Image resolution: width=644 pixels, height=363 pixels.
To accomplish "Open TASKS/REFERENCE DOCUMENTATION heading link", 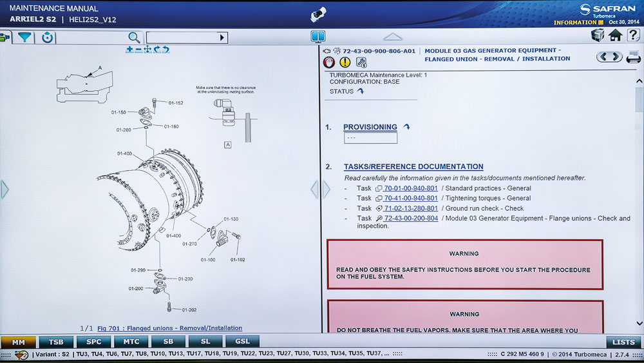I will [413, 166].
